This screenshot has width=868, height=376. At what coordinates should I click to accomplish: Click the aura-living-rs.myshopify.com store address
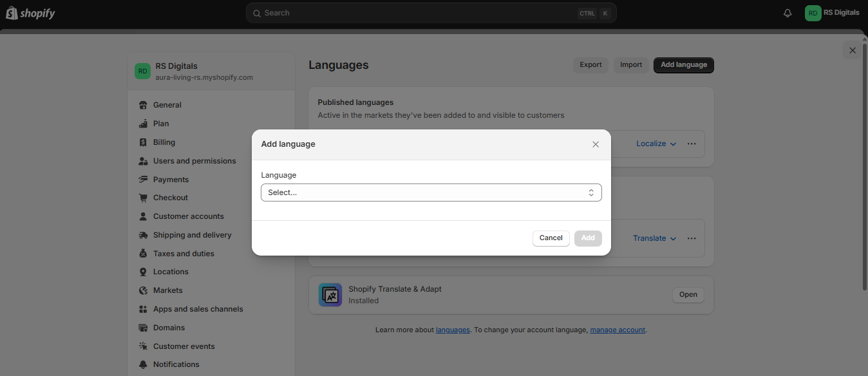(204, 77)
